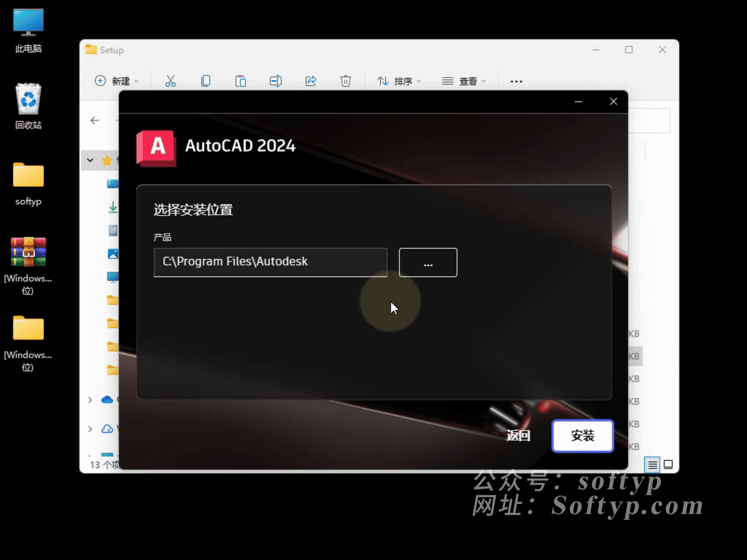This screenshot has height=560, width=747.
Task: Open the Sort (排序) dropdown
Action: tap(399, 81)
